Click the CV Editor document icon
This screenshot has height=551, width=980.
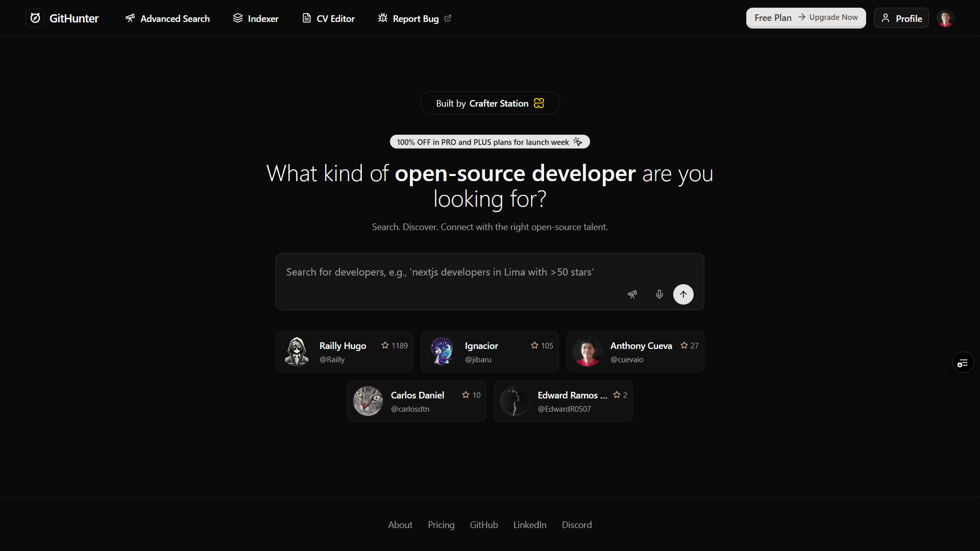click(307, 18)
